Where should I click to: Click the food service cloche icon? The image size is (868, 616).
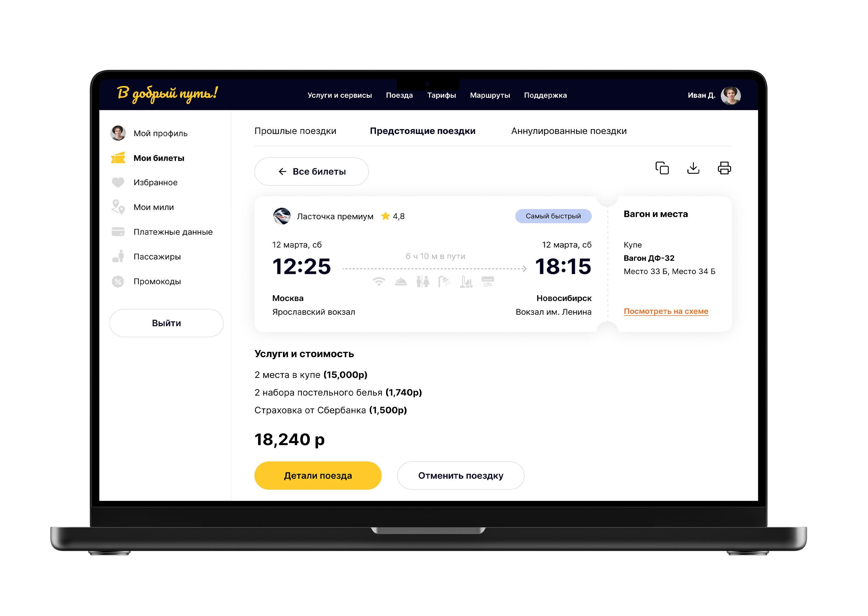[401, 282]
